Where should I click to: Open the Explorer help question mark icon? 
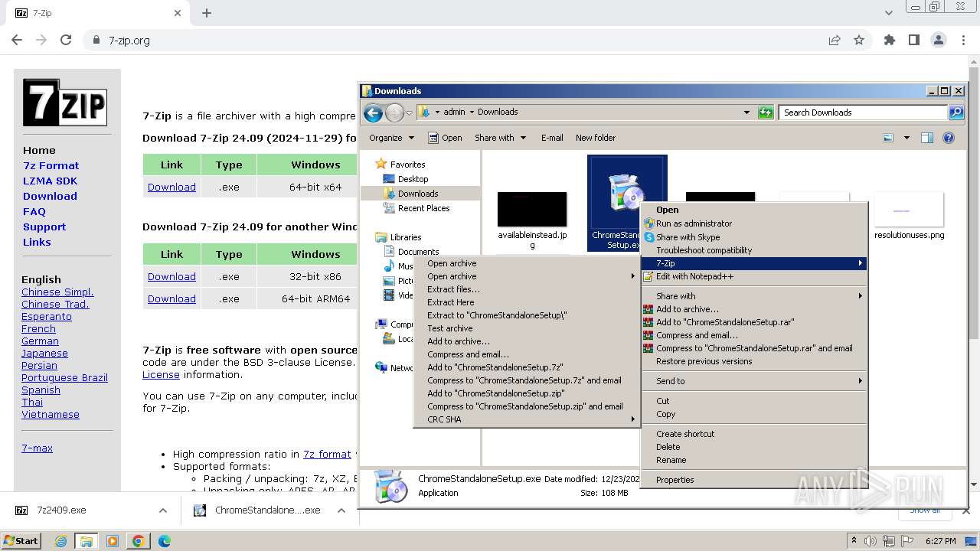click(x=949, y=138)
